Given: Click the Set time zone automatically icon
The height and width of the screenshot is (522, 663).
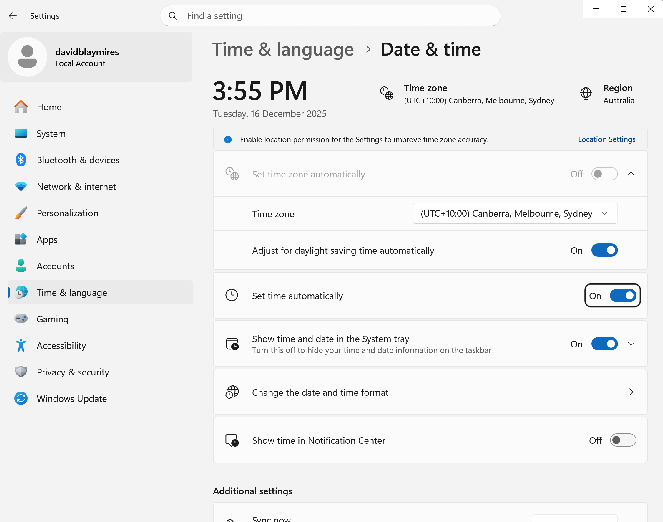Looking at the screenshot, I should [232, 174].
